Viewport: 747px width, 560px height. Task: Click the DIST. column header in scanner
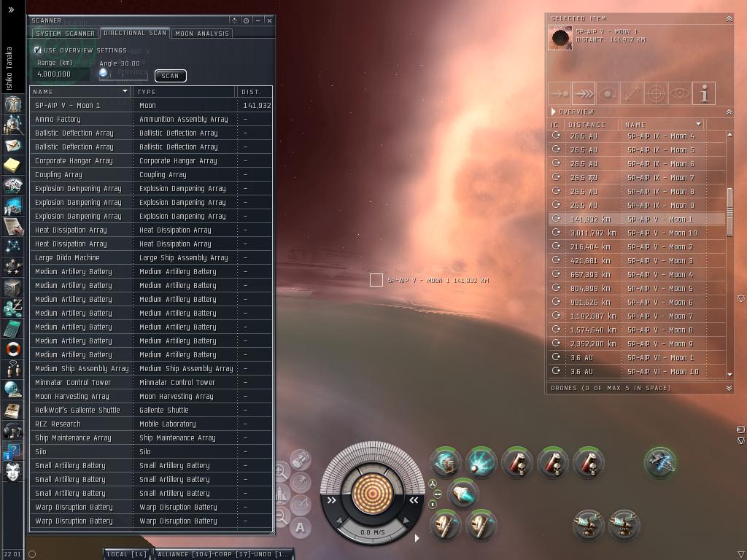(255, 91)
